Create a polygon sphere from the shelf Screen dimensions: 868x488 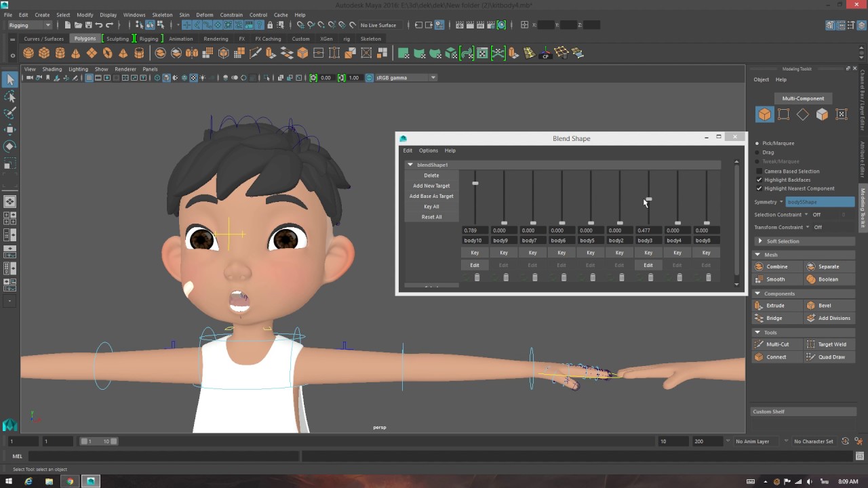[x=28, y=53]
